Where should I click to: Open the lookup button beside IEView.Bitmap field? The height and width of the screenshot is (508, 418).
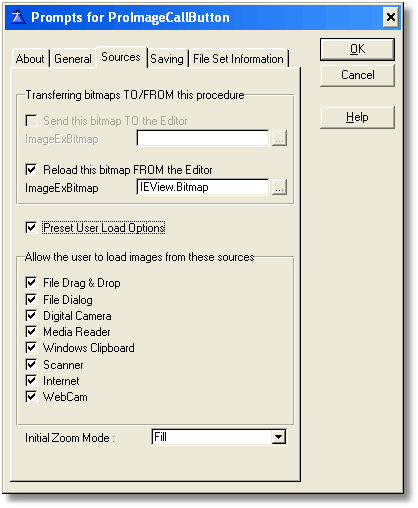click(x=279, y=188)
